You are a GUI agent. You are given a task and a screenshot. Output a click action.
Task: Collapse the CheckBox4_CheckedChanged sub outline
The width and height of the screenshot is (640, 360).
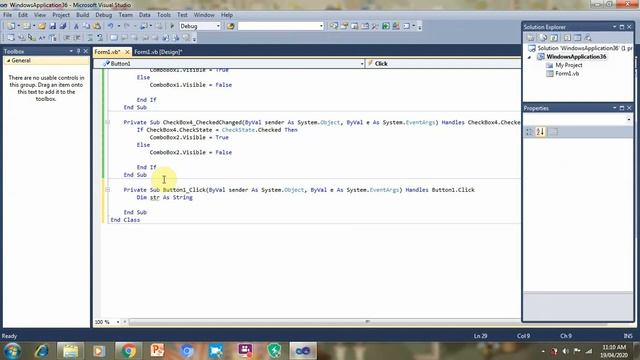[x=107, y=122]
